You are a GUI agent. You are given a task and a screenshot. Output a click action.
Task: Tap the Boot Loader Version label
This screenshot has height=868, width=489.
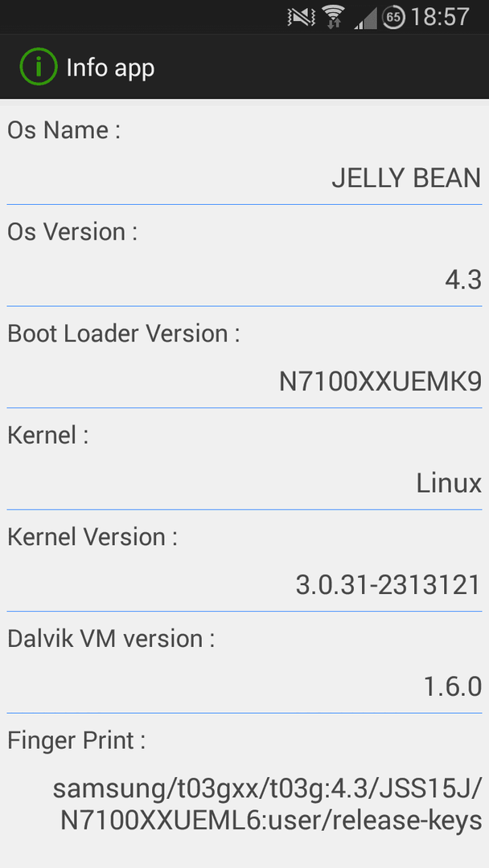tap(124, 334)
